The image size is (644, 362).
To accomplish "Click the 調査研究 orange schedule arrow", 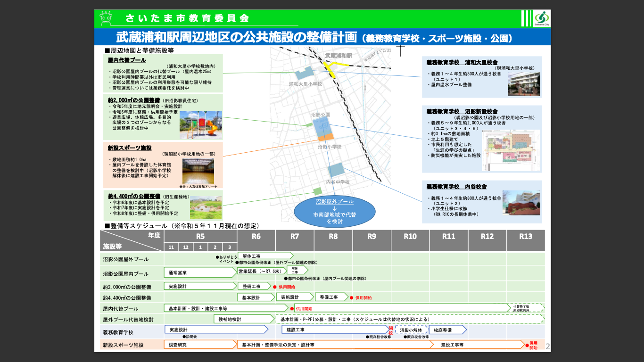I will (200, 345).
